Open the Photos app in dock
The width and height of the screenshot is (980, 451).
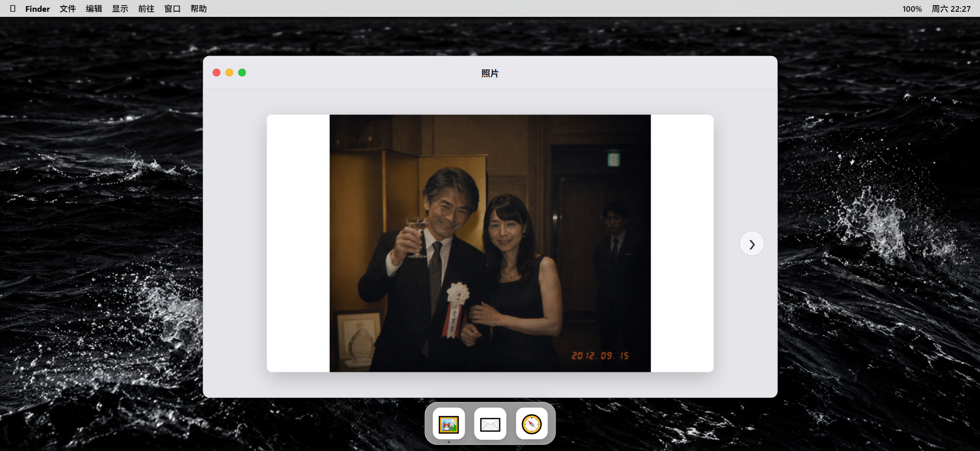tap(449, 424)
